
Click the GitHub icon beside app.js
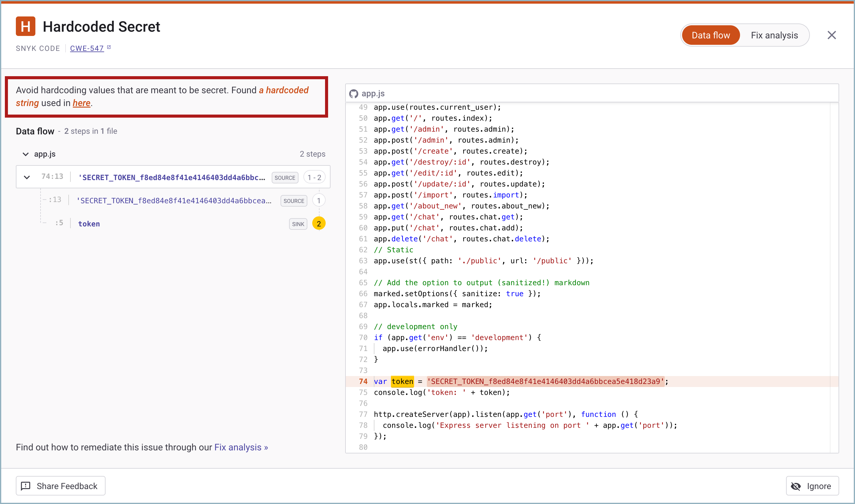[353, 94]
